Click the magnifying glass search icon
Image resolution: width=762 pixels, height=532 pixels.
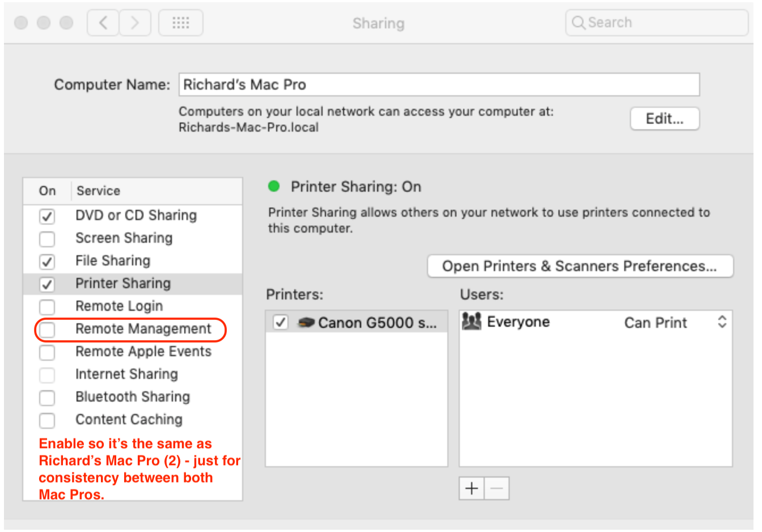click(x=578, y=23)
